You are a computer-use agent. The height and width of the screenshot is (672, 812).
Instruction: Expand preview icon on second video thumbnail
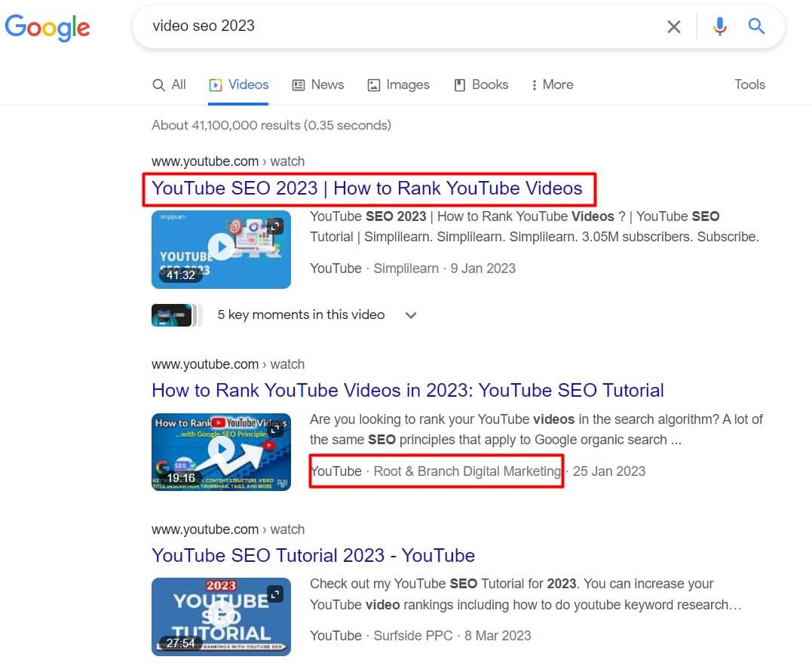(x=275, y=428)
